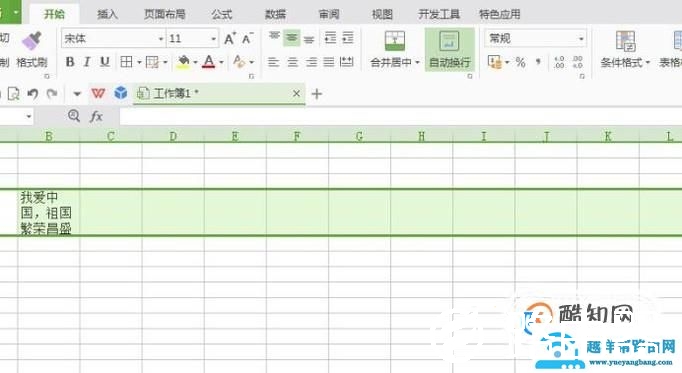Apply percent style
This screenshot has width=682, height=373.
[x=520, y=63]
